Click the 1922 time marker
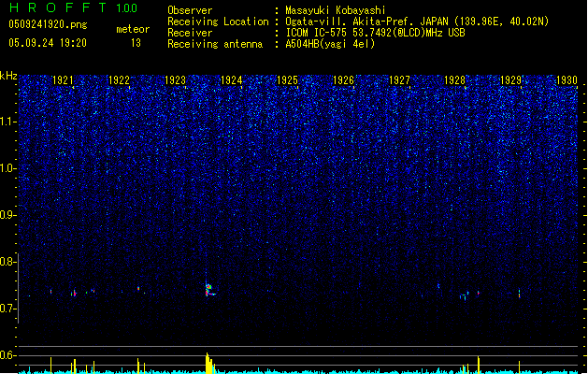Image resolution: width=588 pixels, height=374 pixels. [119, 80]
